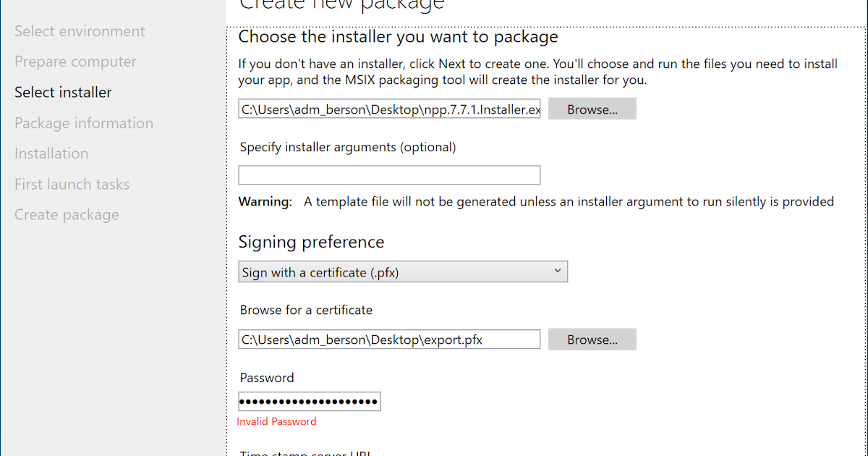Expand the Signing preference dropdown
Screen dimensions: 868x456
(403, 272)
